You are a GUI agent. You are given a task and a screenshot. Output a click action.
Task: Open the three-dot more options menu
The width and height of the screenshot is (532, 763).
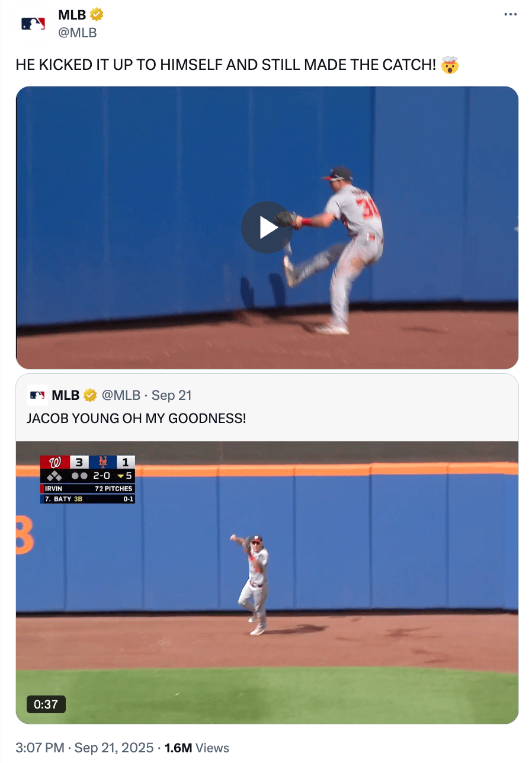tap(510, 14)
